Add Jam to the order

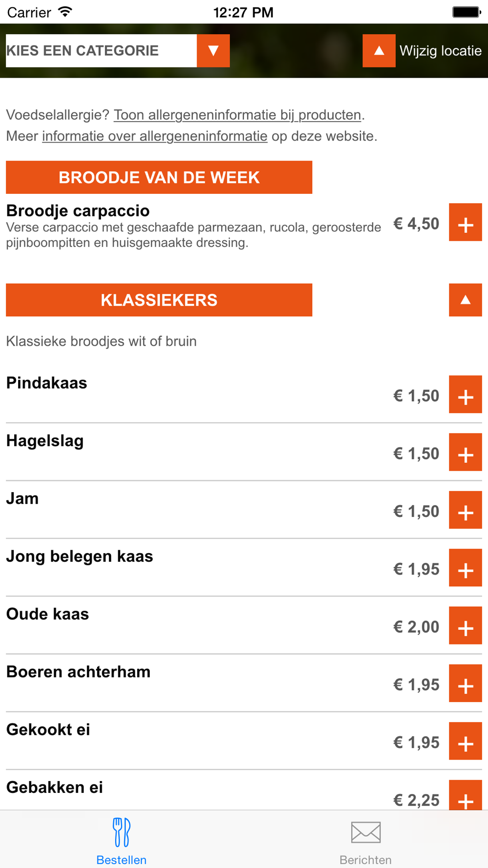tap(465, 510)
